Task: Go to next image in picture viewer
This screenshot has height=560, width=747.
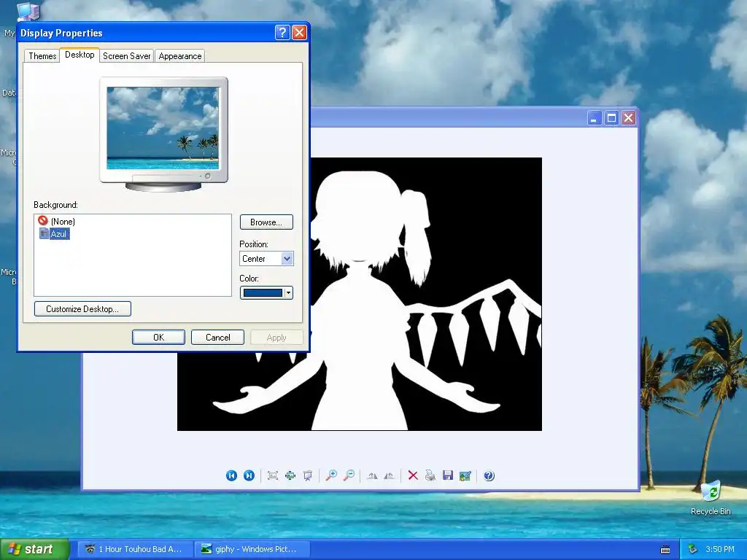Action: (249, 475)
